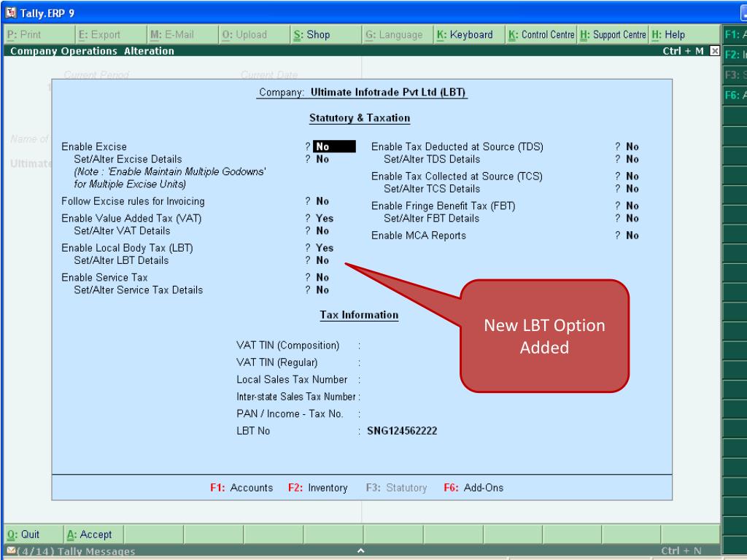
Task: Open the Shop menu
Action: coord(326,35)
